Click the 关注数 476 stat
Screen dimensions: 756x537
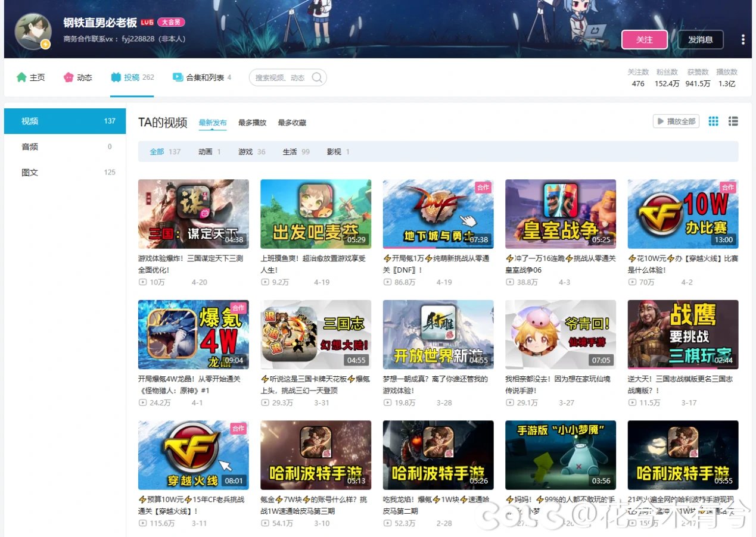[x=638, y=78]
